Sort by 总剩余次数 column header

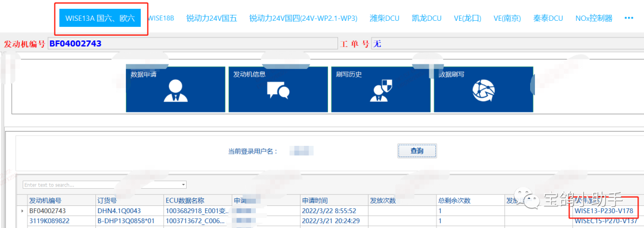pyautogui.click(x=470, y=201)
